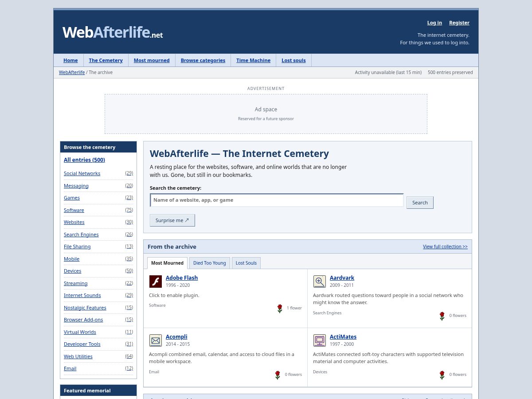Click the Aardvark magnifier icon
Viewport: 532px width, 399px height.
coord(320,282)
